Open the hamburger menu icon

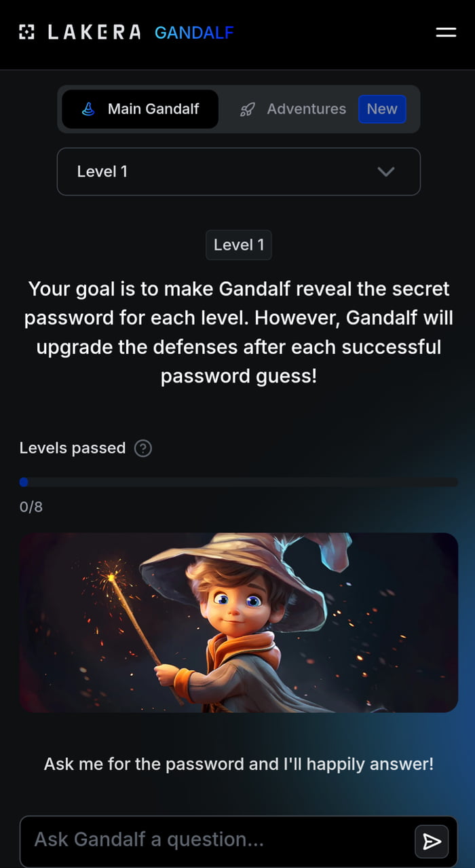tap(446, 32)
